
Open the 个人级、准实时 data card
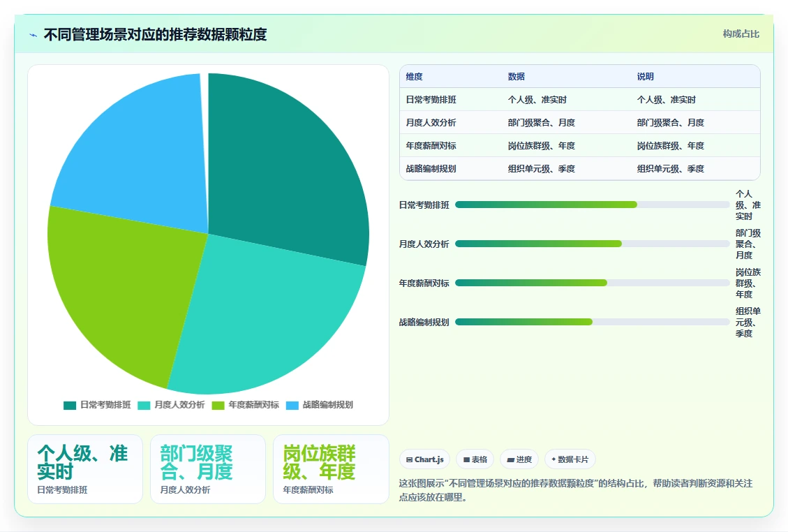tap(85, 469)
